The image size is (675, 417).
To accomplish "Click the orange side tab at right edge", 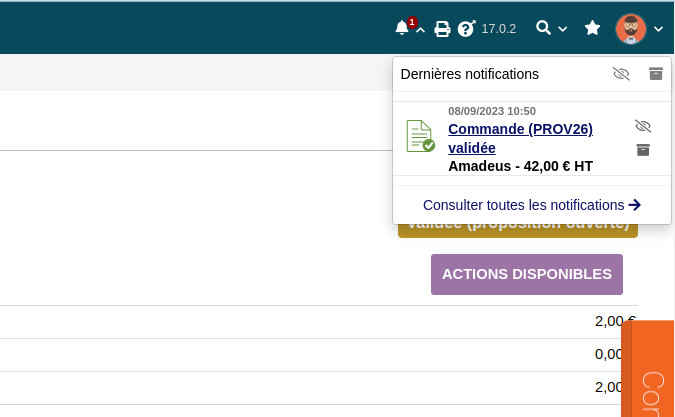I will click(x=649, y=370).
